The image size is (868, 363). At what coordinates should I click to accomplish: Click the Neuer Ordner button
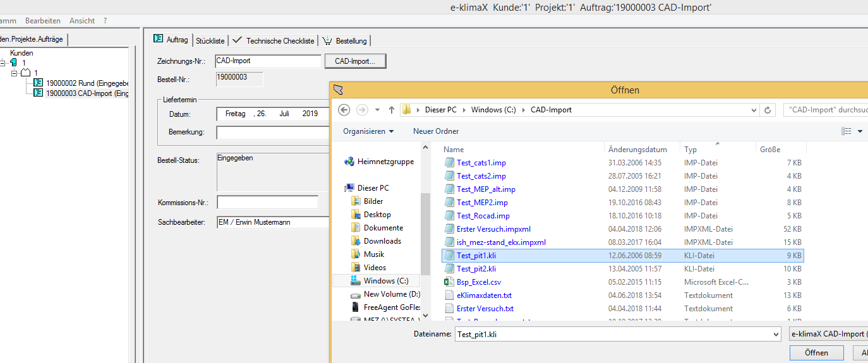coord(436,131)
